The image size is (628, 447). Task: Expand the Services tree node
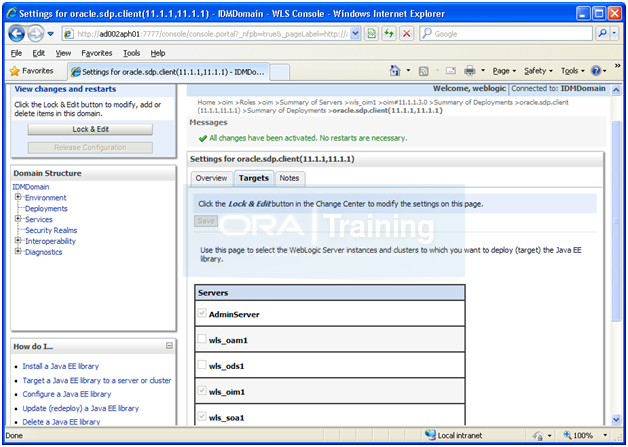[18, 219]
